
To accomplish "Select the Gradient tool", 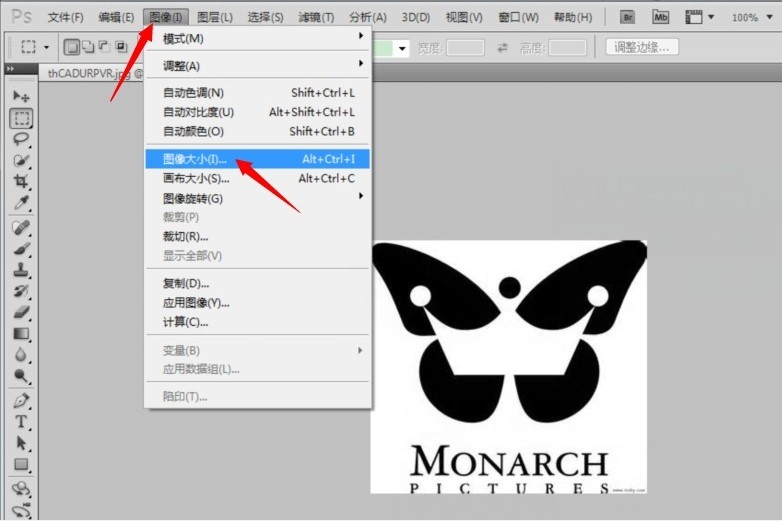I will [21, 334].
